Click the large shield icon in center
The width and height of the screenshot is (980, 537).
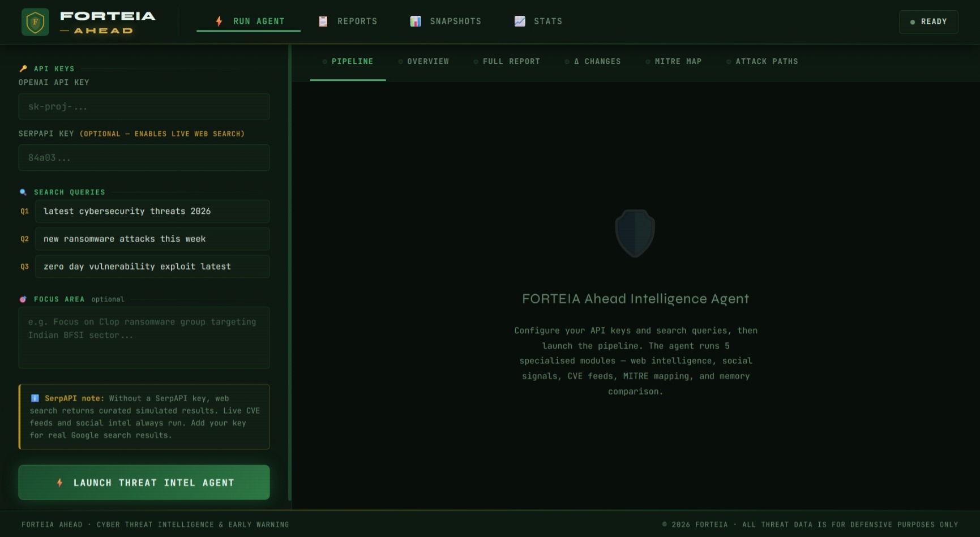(635, 233)
